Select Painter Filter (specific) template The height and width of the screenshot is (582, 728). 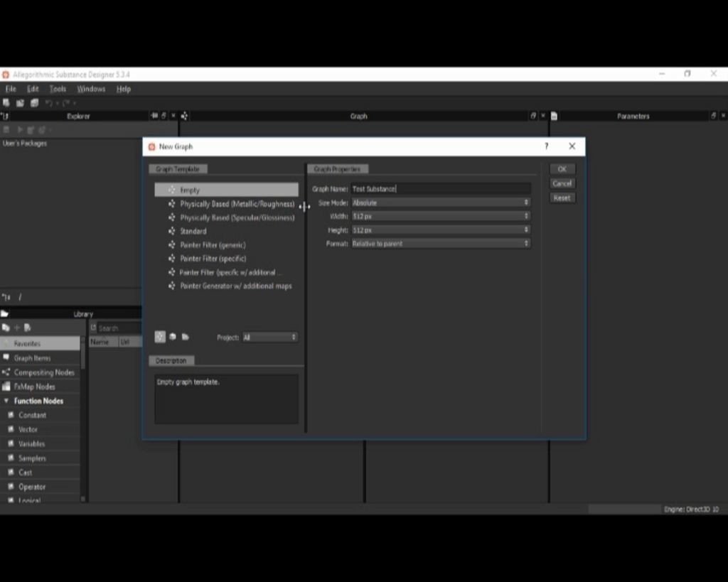(x=227, y=259)
